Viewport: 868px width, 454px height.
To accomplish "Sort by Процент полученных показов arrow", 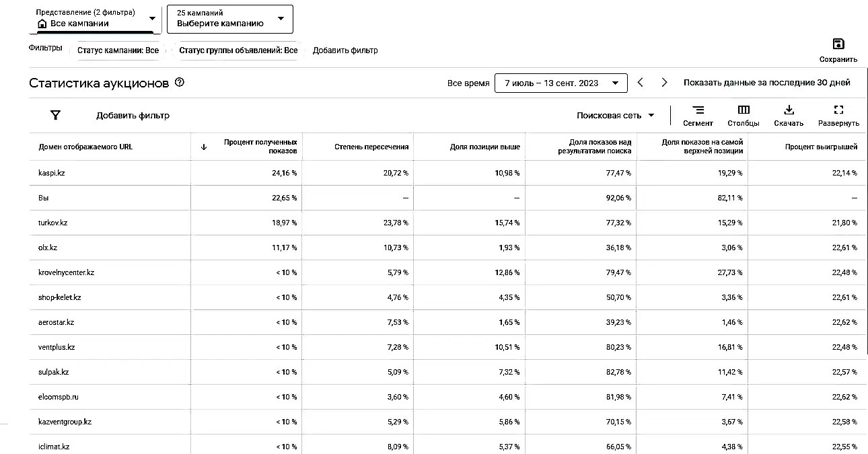I will tap(204, 147).
